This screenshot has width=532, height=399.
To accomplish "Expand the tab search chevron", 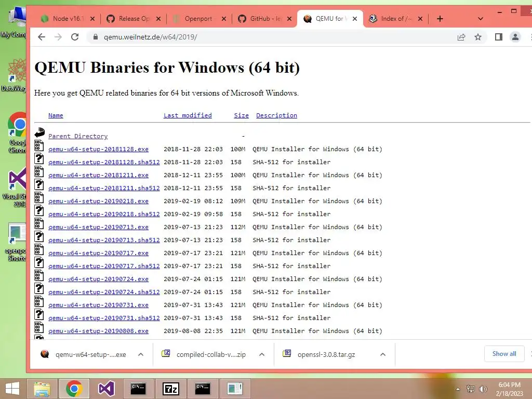I will 480,19.
